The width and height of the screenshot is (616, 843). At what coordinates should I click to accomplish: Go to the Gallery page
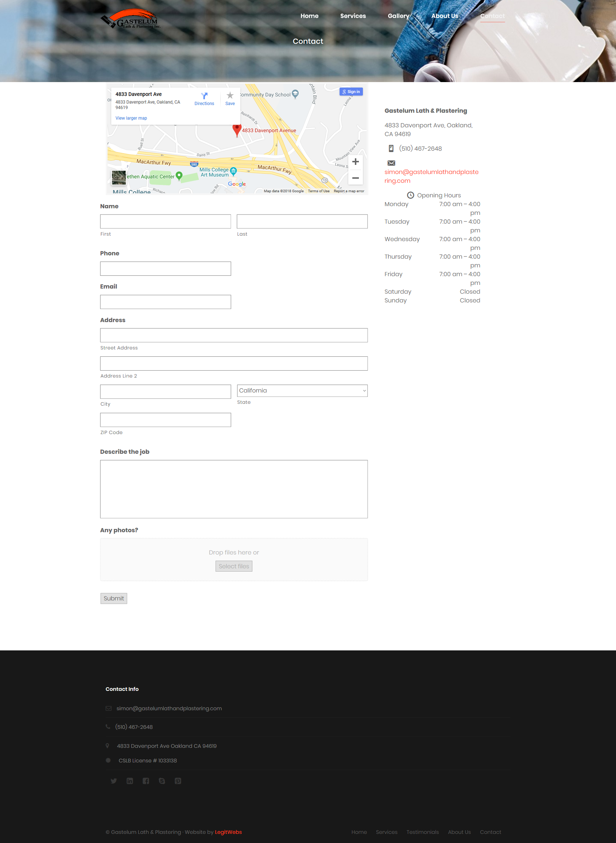tap(398, 16)
